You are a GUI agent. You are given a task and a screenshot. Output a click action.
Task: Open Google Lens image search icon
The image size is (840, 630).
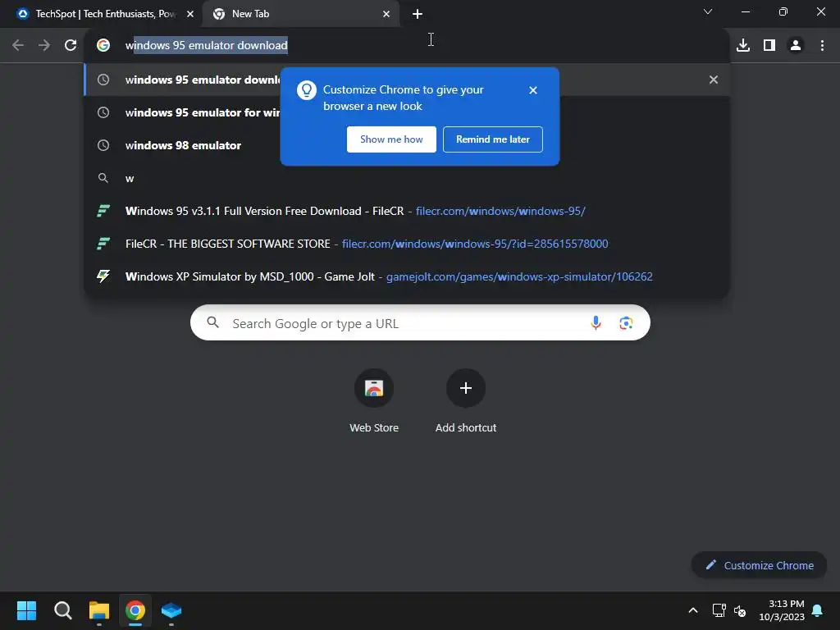tap(626, 323)
